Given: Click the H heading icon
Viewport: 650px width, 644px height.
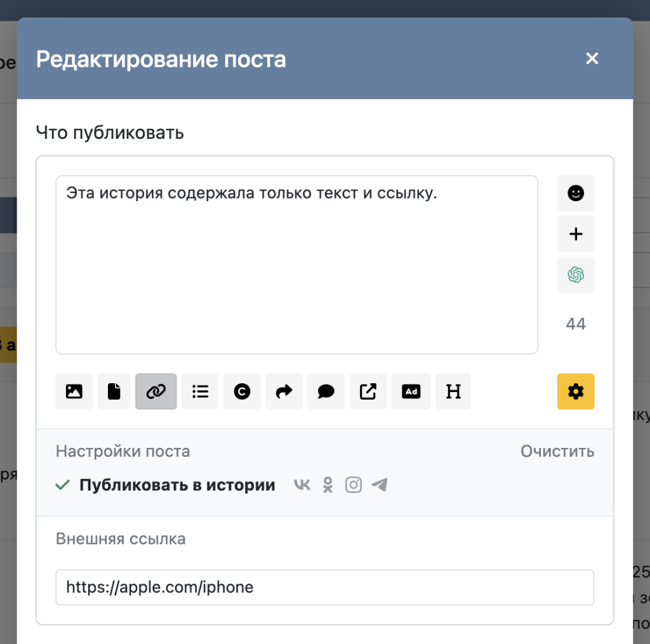Looking at the screenshot, I should coord(453,391).
